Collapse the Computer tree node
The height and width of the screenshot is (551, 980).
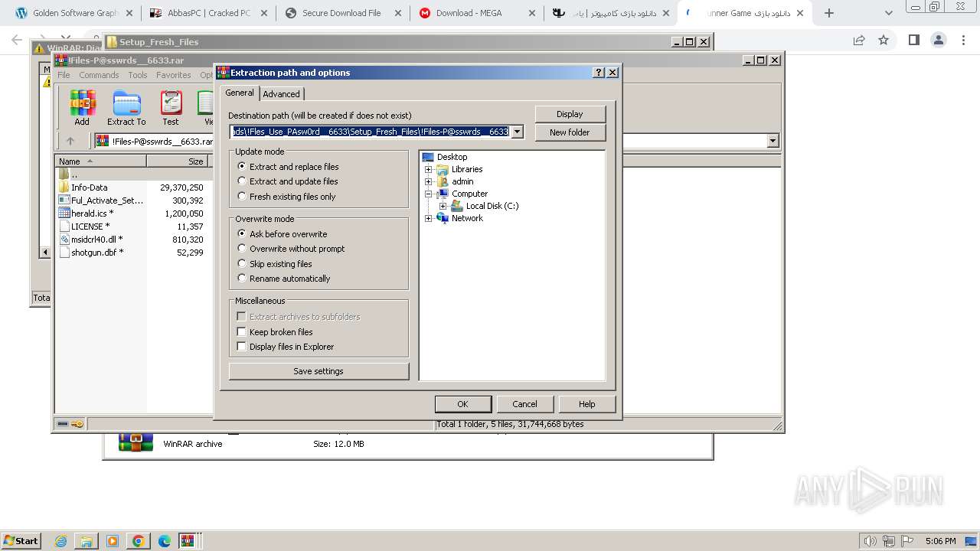point(429,194)
